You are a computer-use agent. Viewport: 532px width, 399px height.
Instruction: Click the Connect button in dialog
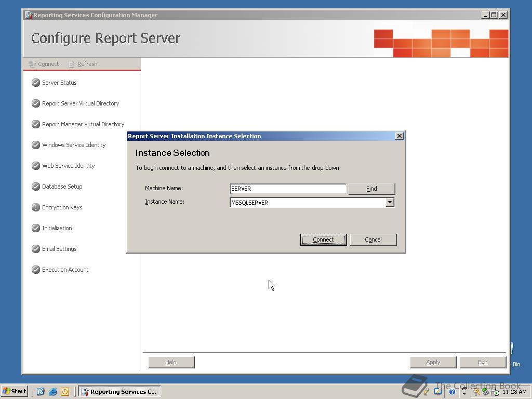[x=323, y=240]
